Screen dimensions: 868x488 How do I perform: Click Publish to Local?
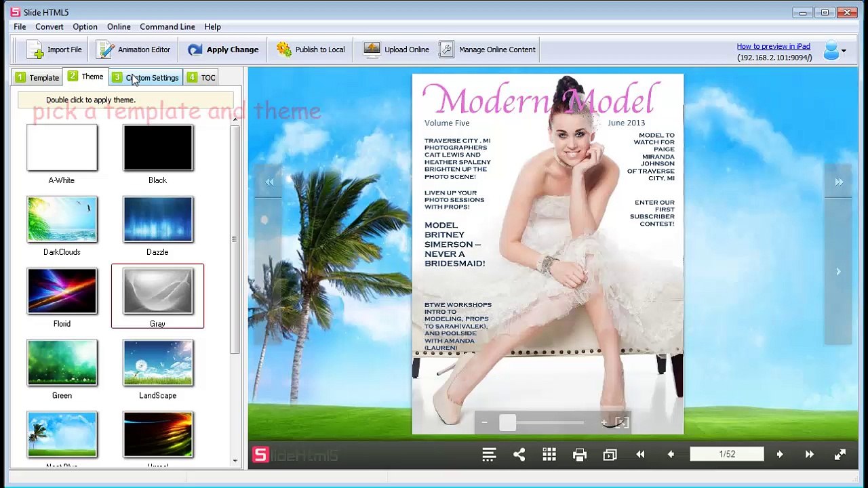click(x=311, y=49)
